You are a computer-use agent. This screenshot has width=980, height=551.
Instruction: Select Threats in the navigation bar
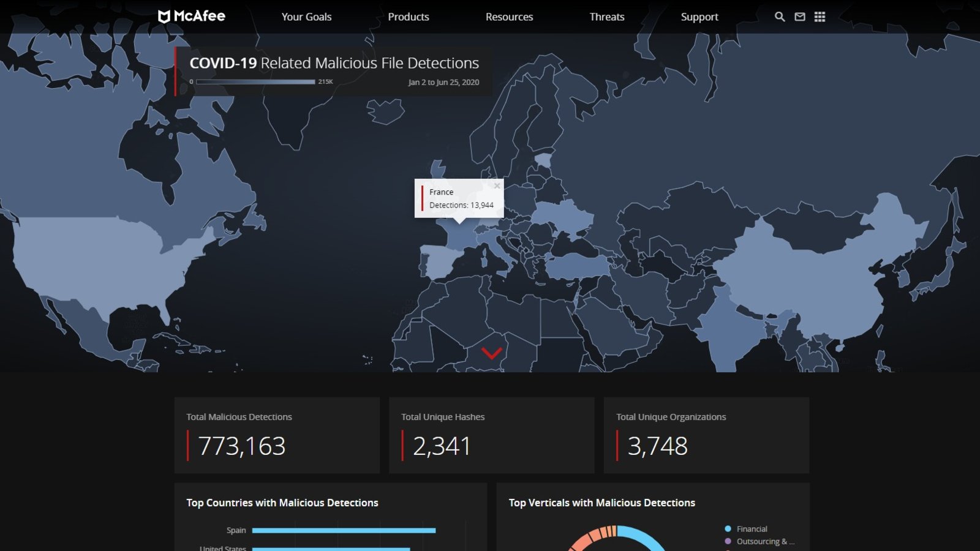(x=606, y=17)
